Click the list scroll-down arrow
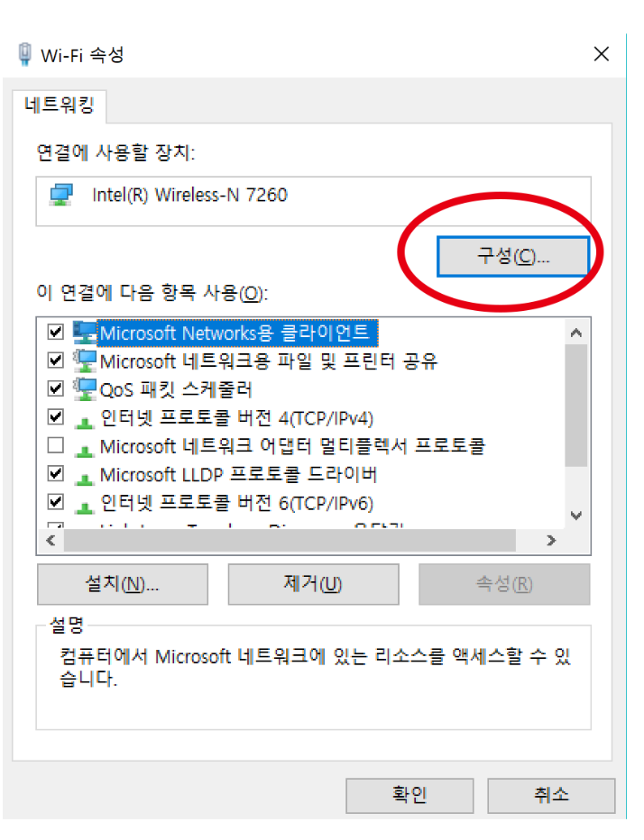644x840 pixels. (x=576, y=516)
